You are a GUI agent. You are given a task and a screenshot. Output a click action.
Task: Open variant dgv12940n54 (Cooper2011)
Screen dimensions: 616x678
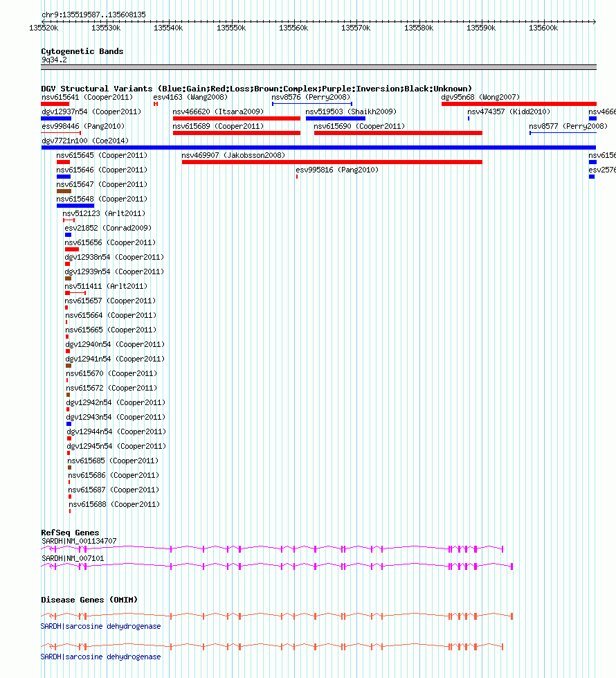point(115,345)
